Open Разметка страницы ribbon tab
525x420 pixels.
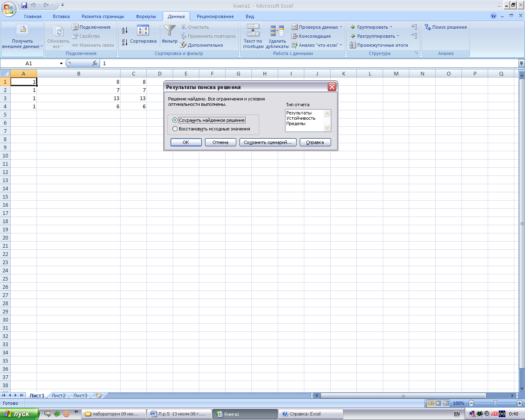pos(103,16)
